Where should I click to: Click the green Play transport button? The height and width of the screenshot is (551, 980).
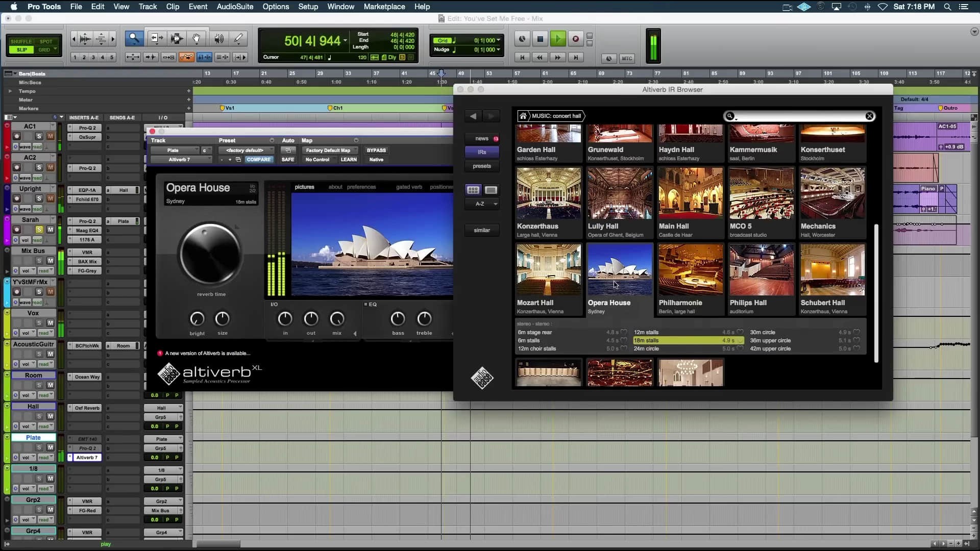pos(558,39)
